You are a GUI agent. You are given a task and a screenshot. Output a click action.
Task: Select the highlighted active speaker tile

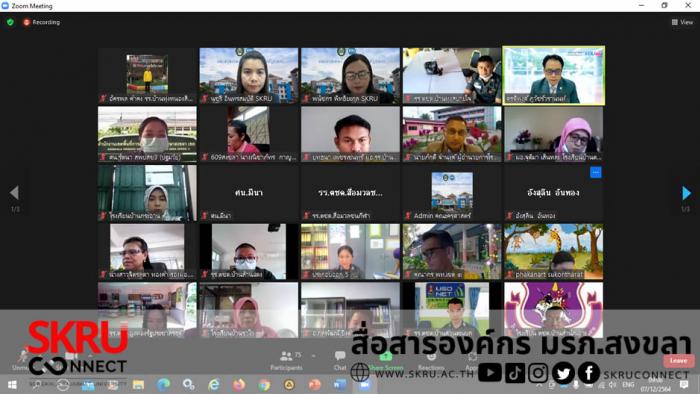pyautogui.click(x=554, y=76)
